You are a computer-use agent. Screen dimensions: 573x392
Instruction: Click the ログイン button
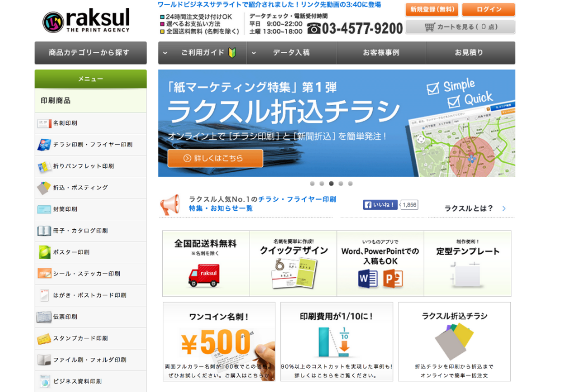pos(488,10)
